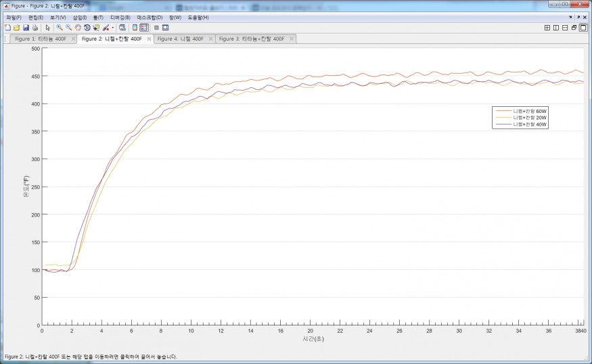
Task: Select the Edit Plot arrow tool
Action: click(47, 28)
